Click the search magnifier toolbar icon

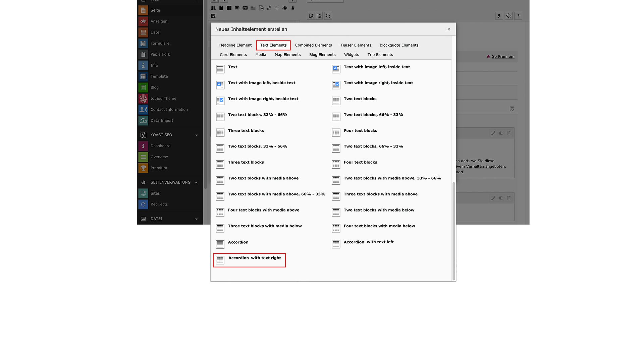tap(328, 16)
